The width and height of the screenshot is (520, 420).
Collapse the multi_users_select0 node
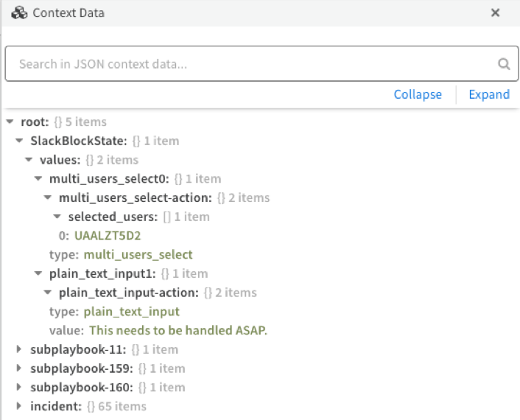[x=38, y=179]
